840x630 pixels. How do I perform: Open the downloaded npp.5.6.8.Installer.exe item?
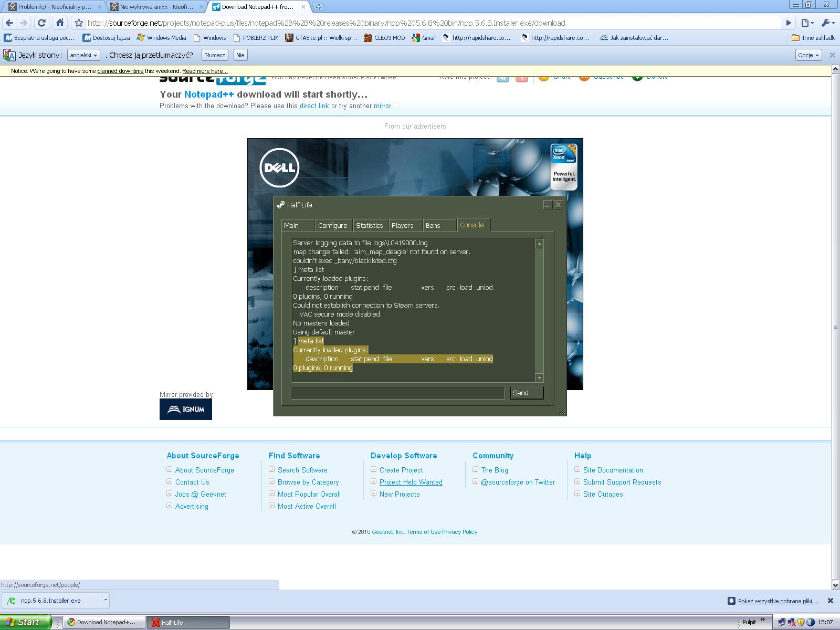click(x=52, y=600)
